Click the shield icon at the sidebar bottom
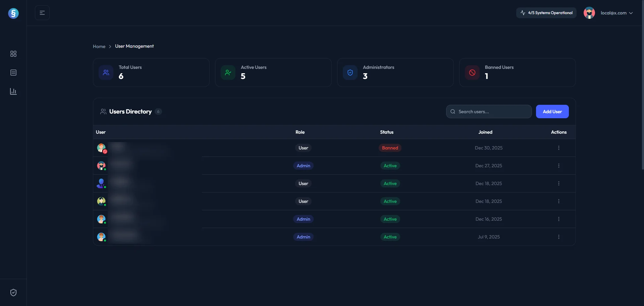This screenshot has height=306, width=644. point(13,293)
